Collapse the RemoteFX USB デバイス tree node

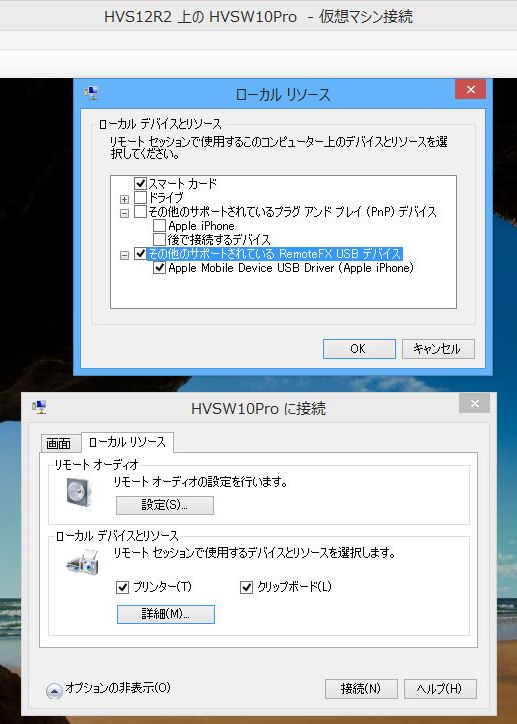[124, 255]
